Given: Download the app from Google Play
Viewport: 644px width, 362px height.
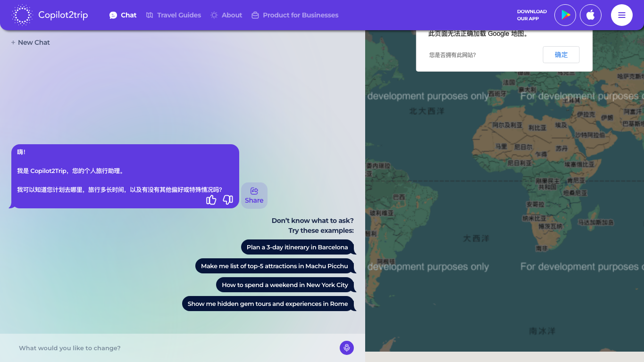Looking at the screenshot, I should point(565,15).
